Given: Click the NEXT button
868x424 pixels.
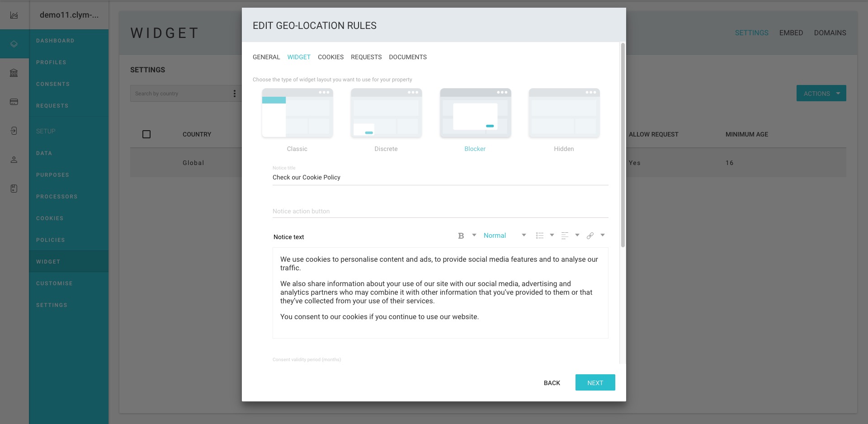Looking at the screenshot, I should point(595,382).
